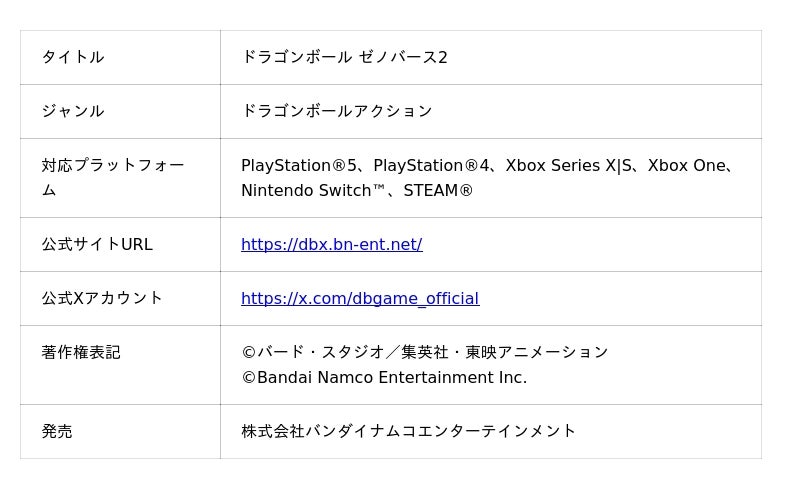Click the ©バード・スタジオ copyright line
800x489 pixels.
click(424, 353)
